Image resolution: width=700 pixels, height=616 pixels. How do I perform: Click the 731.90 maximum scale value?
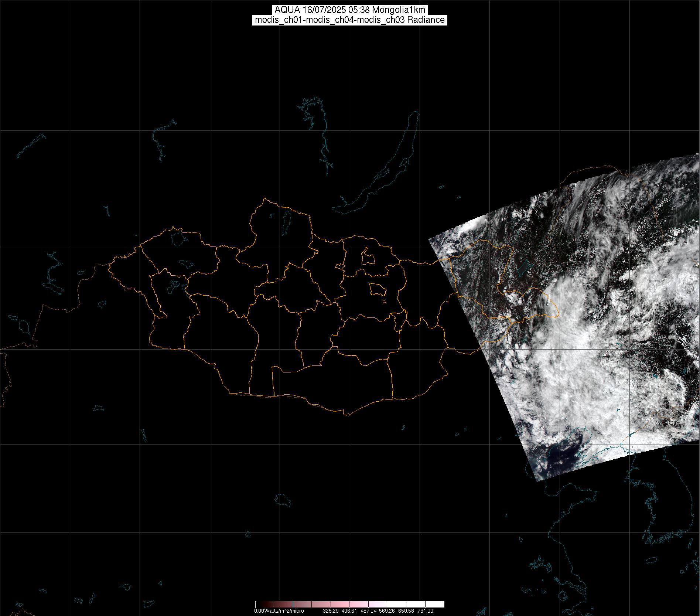click(x=425, y=611)
